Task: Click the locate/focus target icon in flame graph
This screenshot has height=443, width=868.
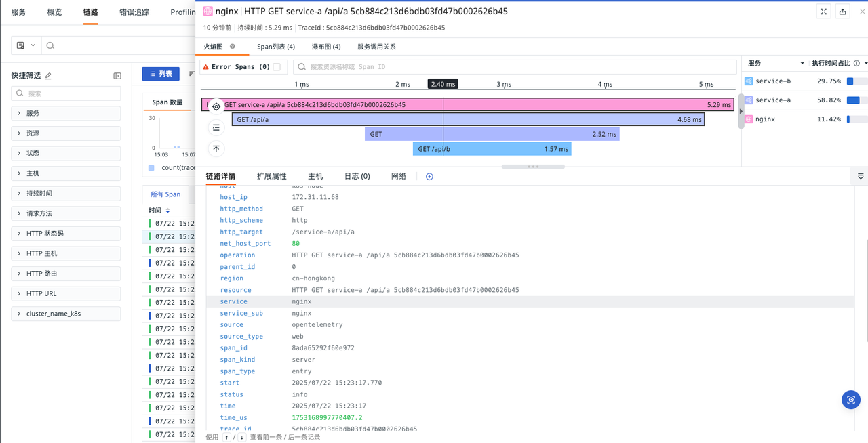Action: pos(216,106)
